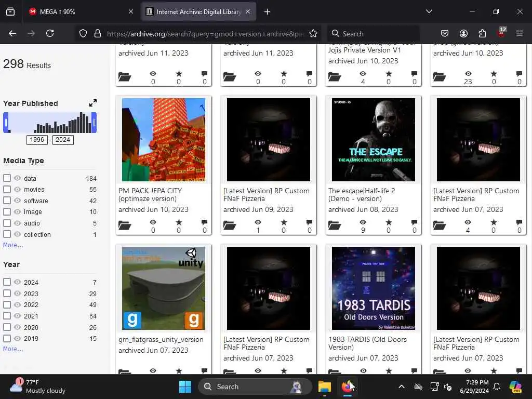532x399 pixels.
Task: Save to Pocket icon in toolbar
Action: (x=445, y=33)
